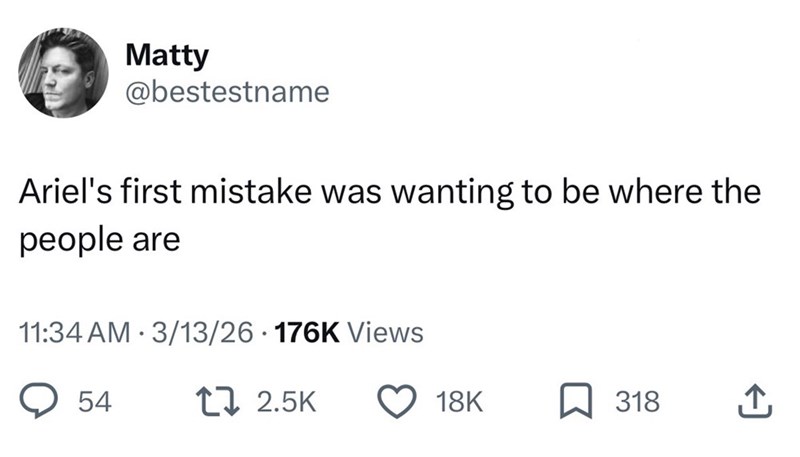Click the "people are" line of the tweet
The height and width of the screenshot is (457, 800).
pyautogui.click(x=101, y=242)
